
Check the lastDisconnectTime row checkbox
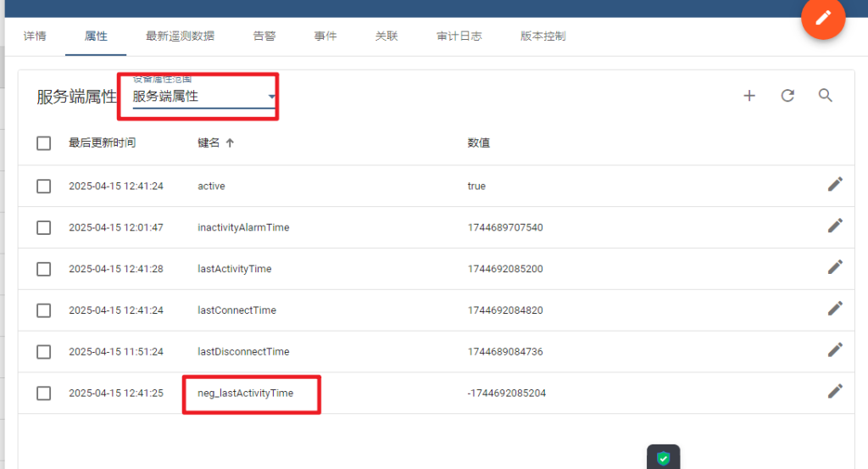(44, 352)
